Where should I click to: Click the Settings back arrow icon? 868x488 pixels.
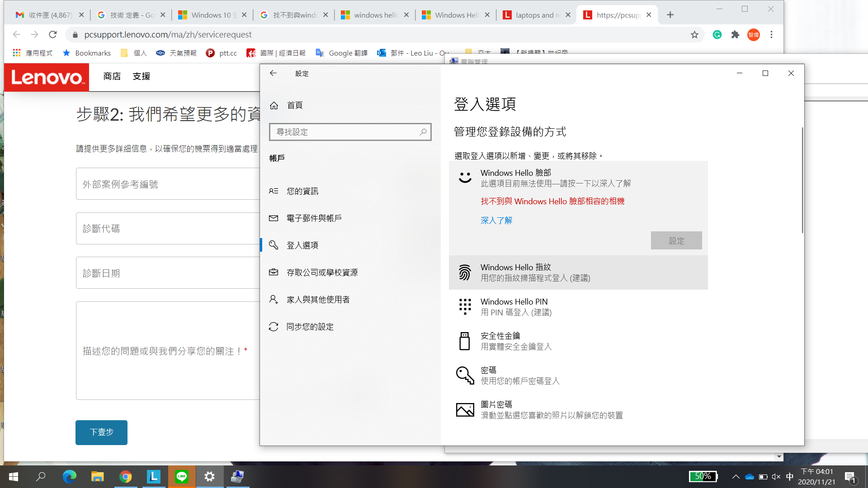pos(273,73)
